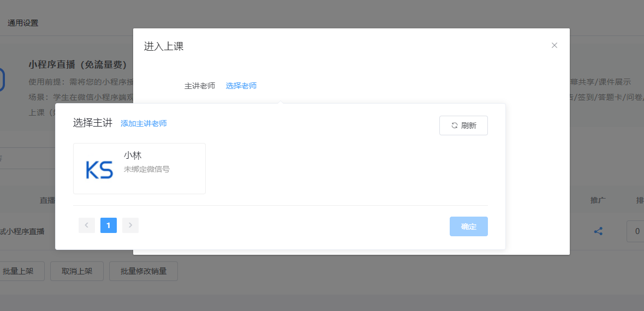The width and height of the screenshot is (644, 311).
Task: Select teacher card 小林
Action: [139, 169]
